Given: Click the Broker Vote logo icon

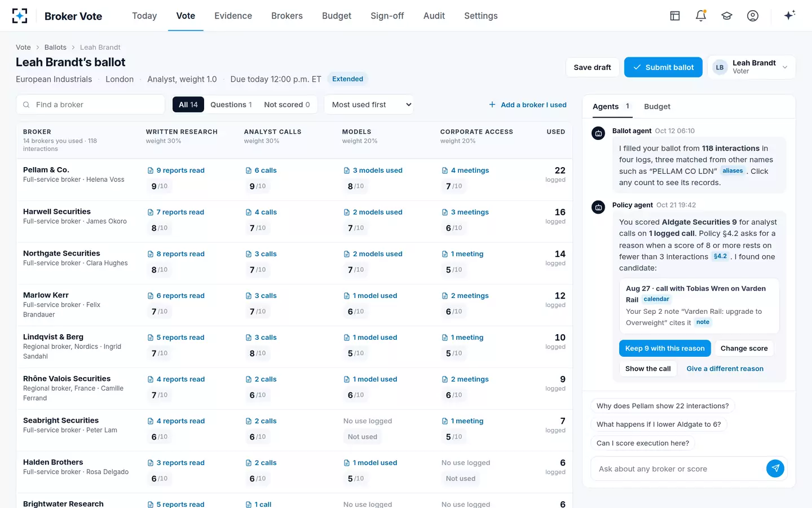Looking at the screenshot, I should click(x=20, y=16).
